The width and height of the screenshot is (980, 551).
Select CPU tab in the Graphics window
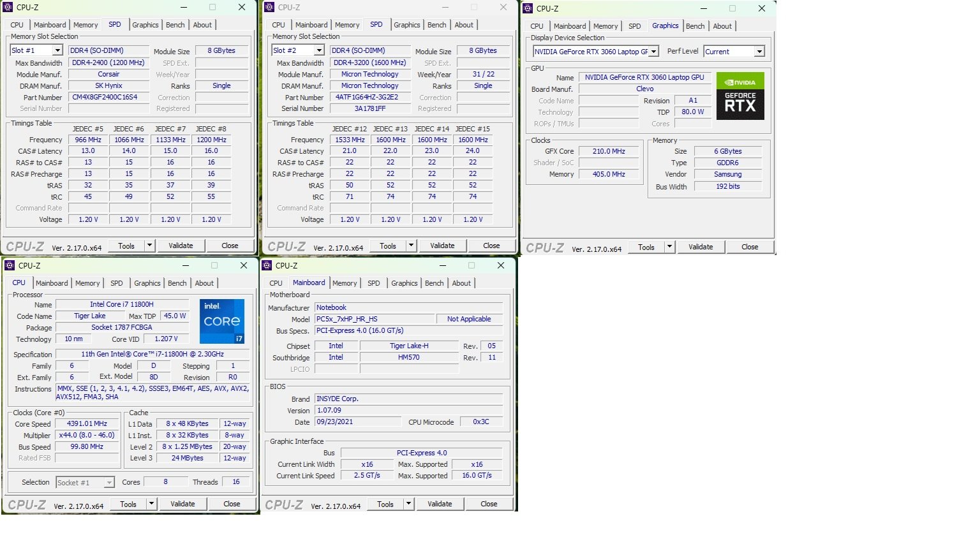(x=537, y=26)
